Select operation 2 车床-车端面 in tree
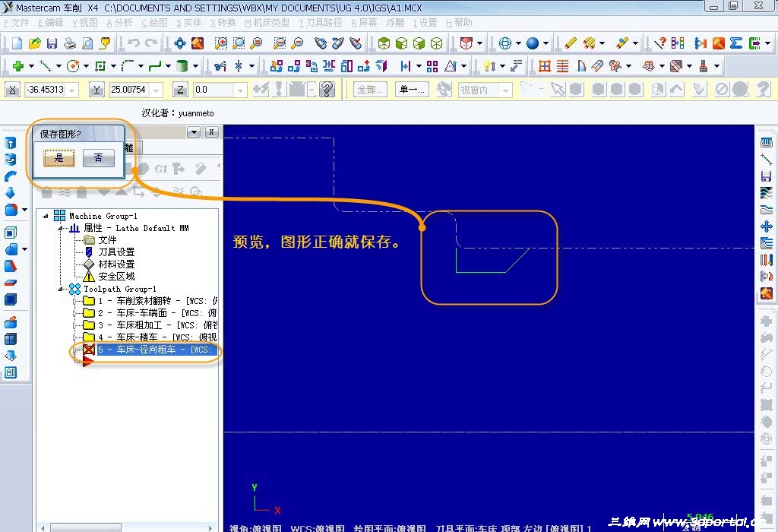 157,312
